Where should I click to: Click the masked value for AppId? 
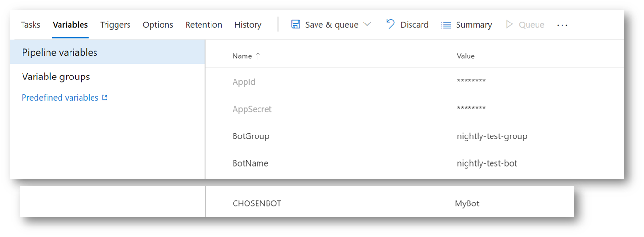pos(471,81)
